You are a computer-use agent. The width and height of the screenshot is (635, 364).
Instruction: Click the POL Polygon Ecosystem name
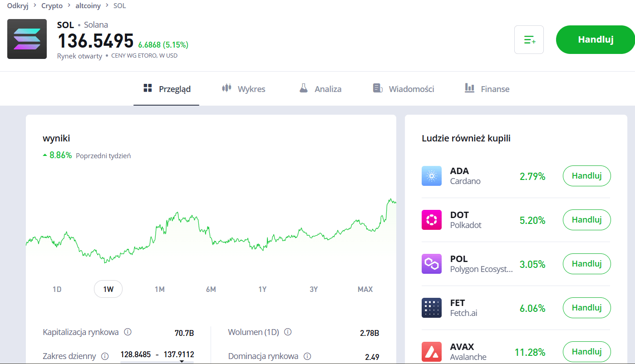coord(482,264)
